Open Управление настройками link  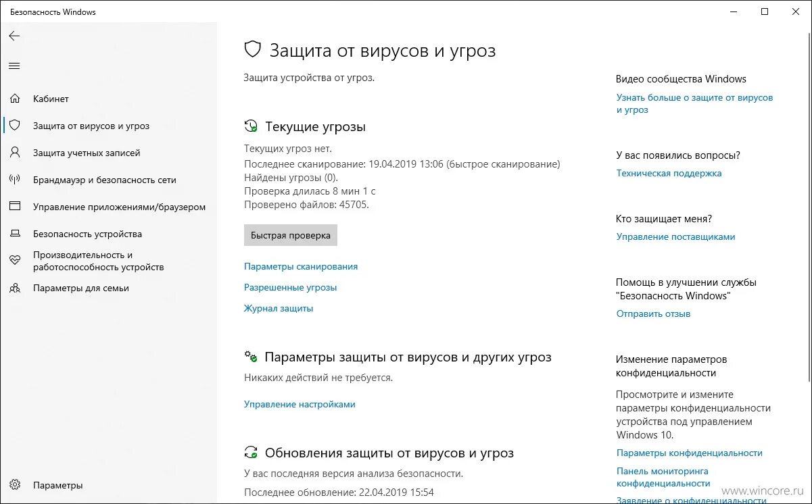point(300,404)
